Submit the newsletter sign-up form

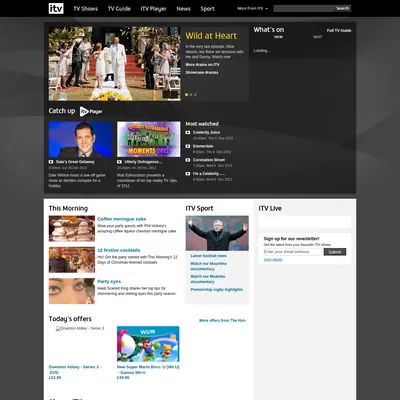pyautogui.click(x=335, y=252)
